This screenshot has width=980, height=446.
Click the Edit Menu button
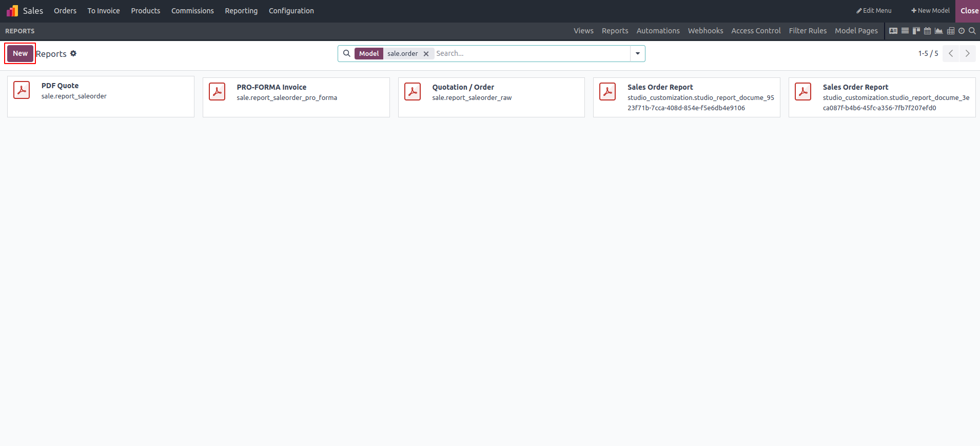[x=874, y=11]
